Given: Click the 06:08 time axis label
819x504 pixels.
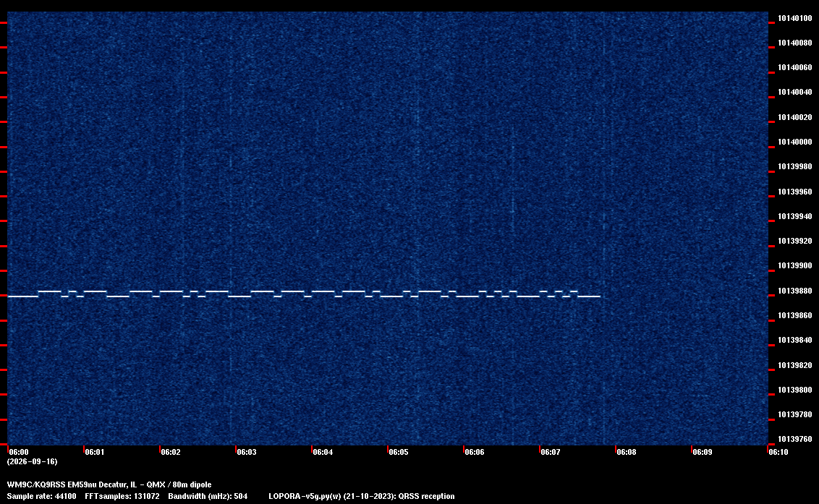Looking at the screenshot, I should (627, 452).
